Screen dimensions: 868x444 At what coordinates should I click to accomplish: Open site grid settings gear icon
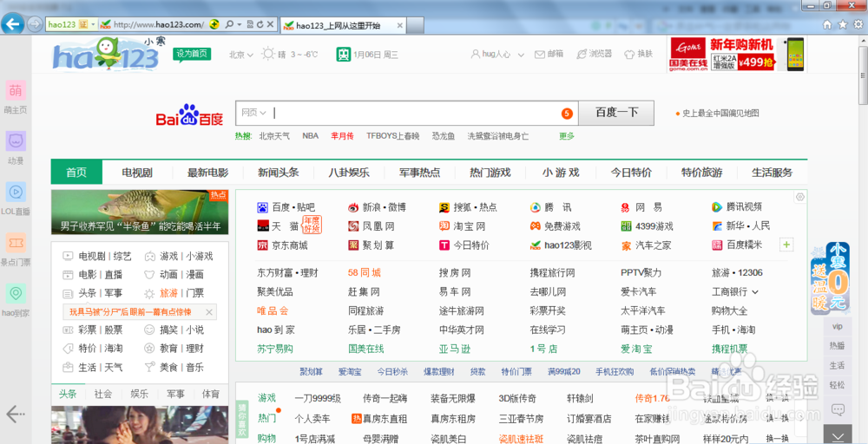[799, 197]
